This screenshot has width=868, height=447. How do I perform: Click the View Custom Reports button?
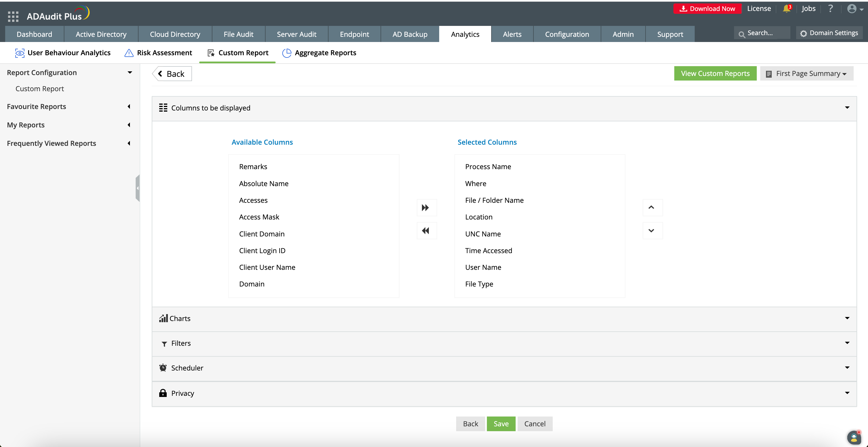coord(715,73)
